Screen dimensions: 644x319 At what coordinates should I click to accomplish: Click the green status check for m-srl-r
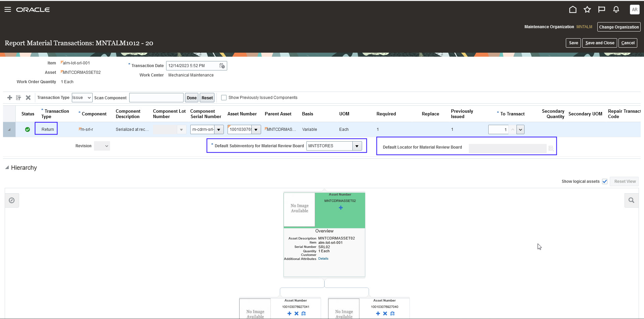[28, 129]
